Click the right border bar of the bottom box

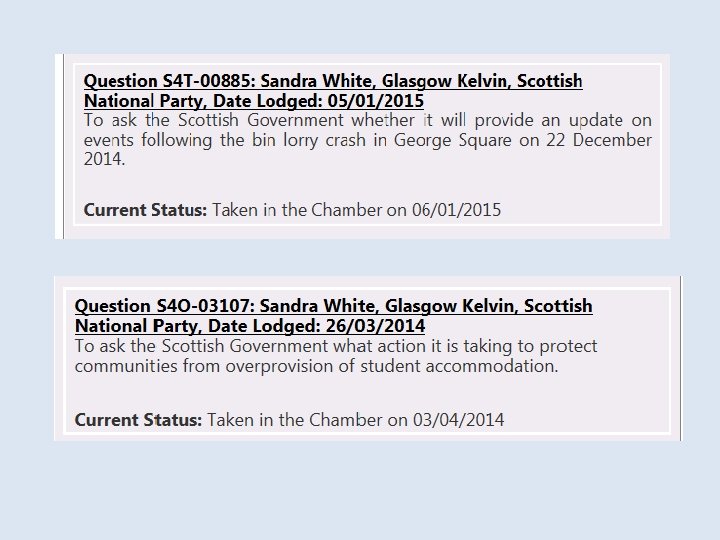(680, 358)
